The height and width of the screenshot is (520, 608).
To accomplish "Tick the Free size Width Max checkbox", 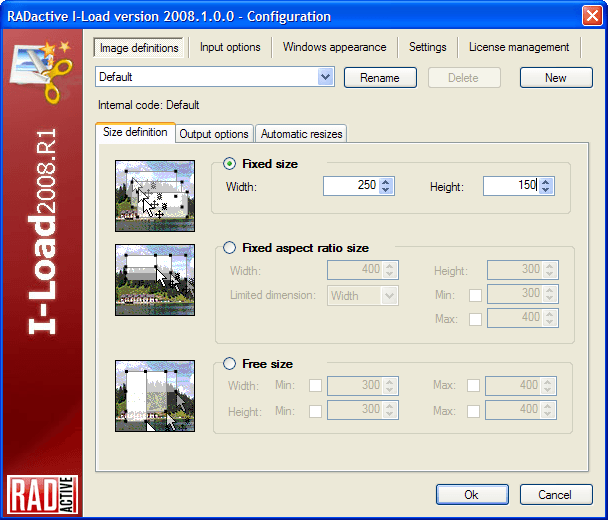I will point(473,385).
